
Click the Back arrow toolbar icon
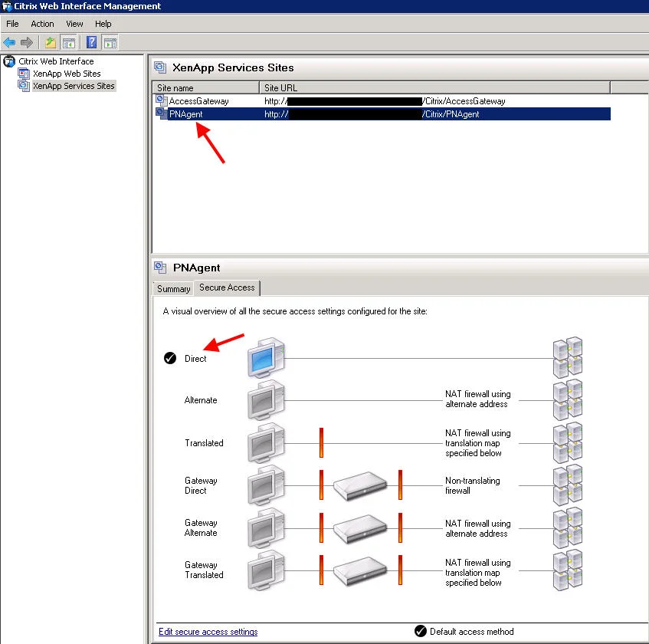click(x=9, y=42)
